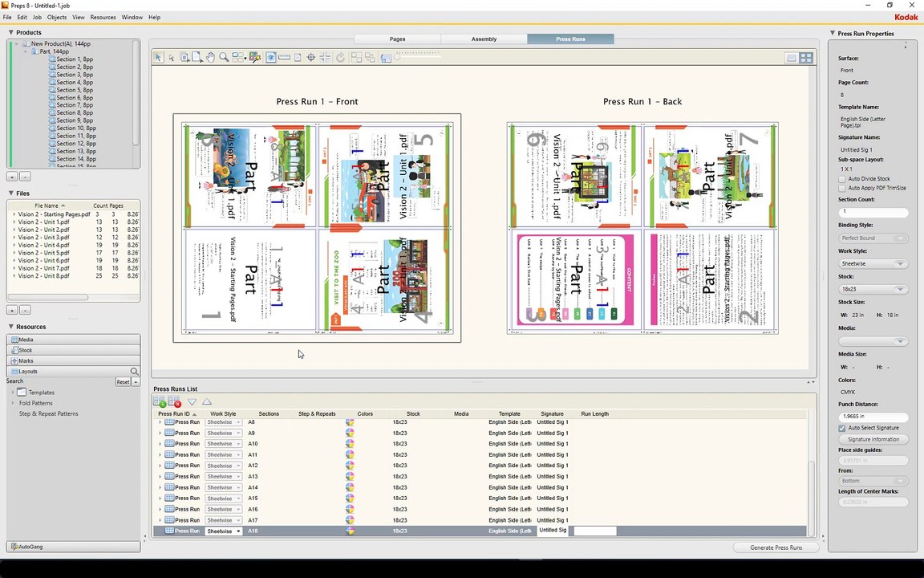Toggle Auto Apply PDF TrimSize checkbox

point(842,188)
